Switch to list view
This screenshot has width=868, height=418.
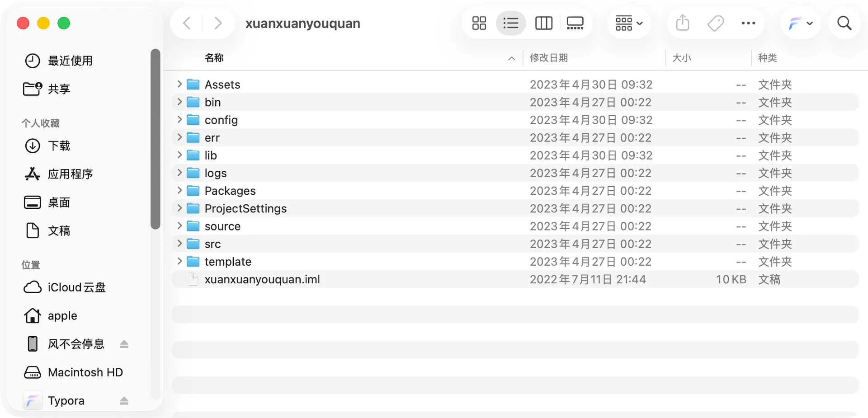[511, 23]
